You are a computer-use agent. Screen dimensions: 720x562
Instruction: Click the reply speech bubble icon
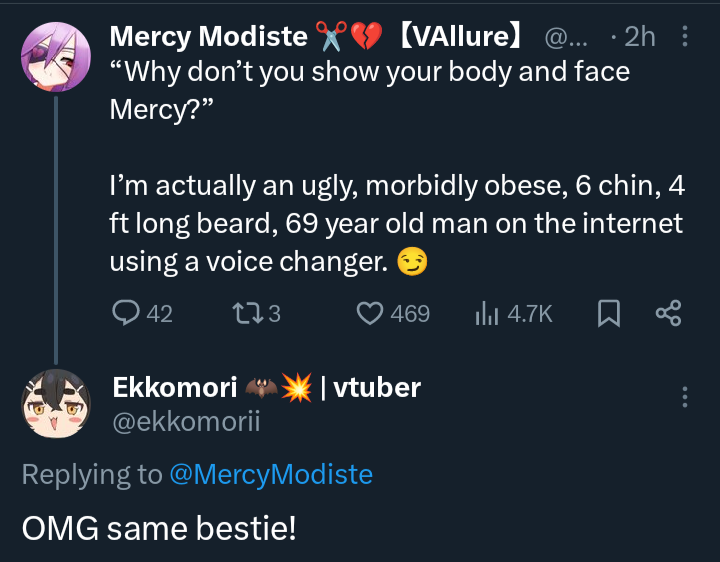[125, 314]
